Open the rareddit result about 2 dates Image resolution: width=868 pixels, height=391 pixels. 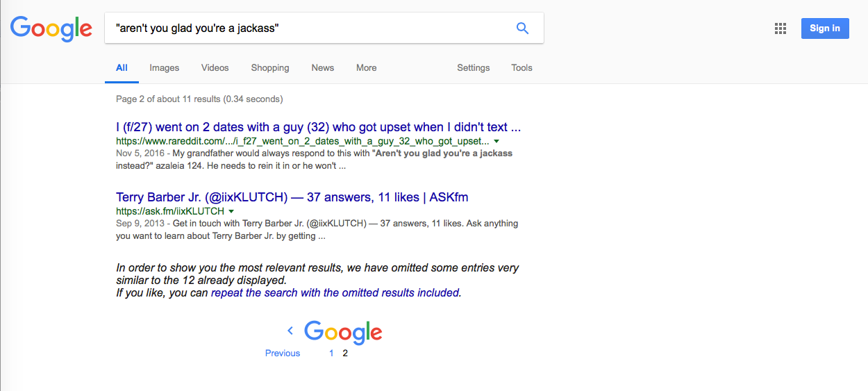[319, 127]
